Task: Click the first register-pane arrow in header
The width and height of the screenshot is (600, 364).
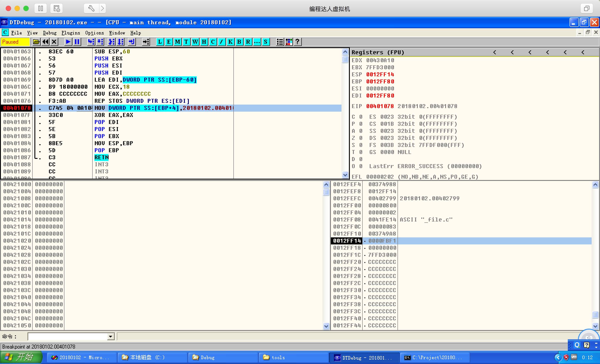Action: click(x=495, y=52)
